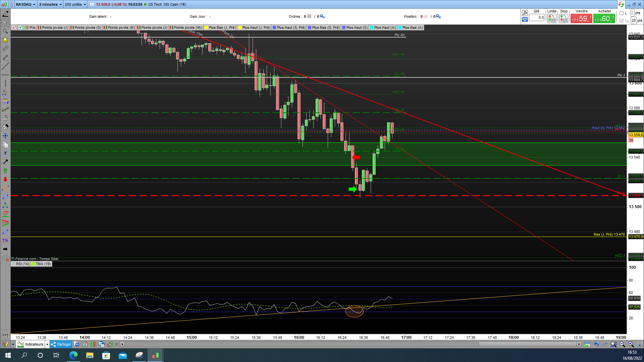644x362 pixels.
Task: Click the blue keyboard shortcuts icon
Action: (525, 20)
